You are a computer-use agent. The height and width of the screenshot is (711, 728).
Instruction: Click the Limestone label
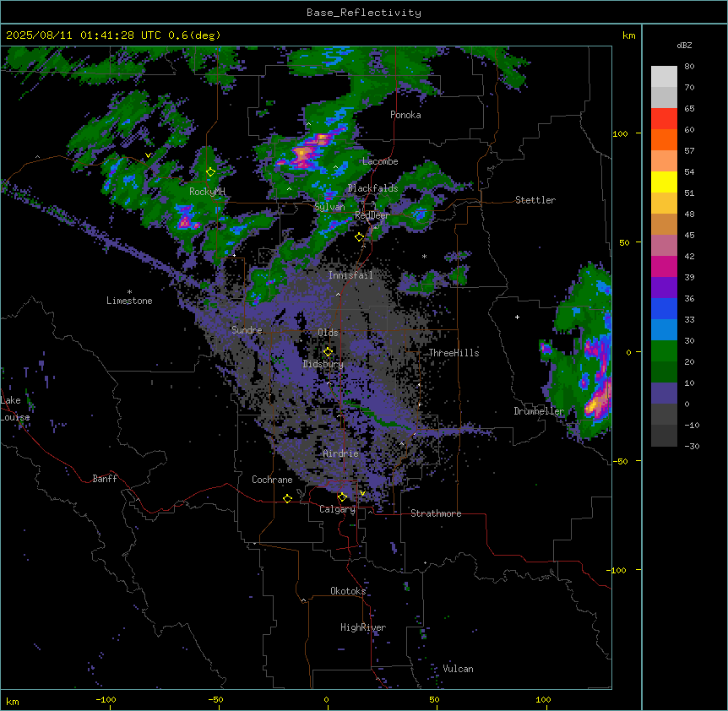[129, 301]
